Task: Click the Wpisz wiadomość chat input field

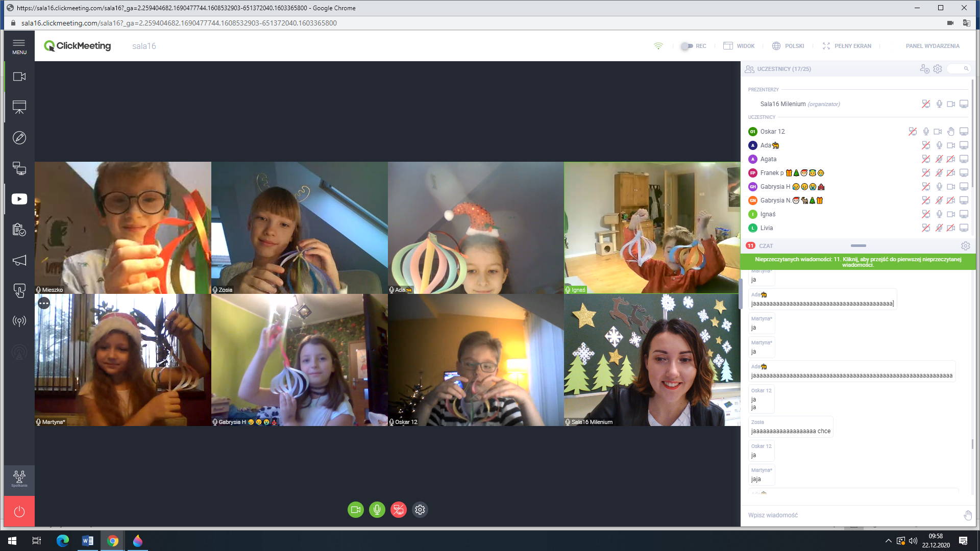Action: pos(852,515)
